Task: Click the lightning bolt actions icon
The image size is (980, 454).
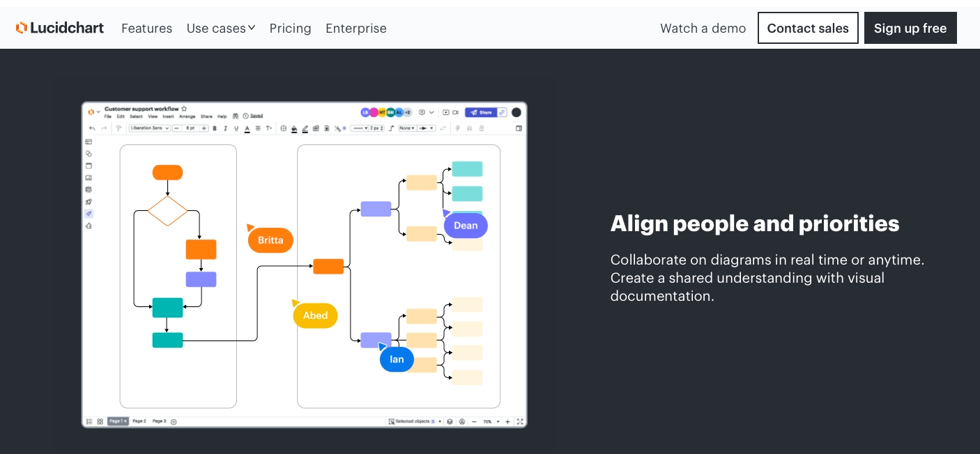Action: pos(457,128)
